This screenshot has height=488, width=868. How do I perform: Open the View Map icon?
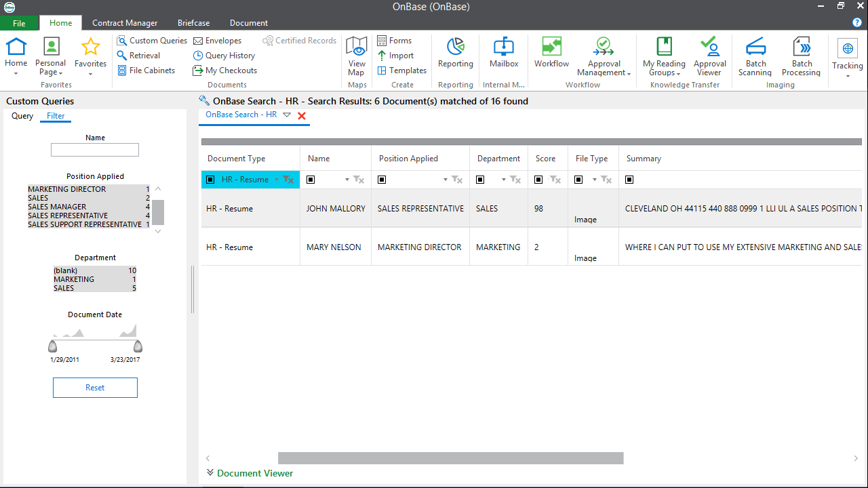click(357, 57)
